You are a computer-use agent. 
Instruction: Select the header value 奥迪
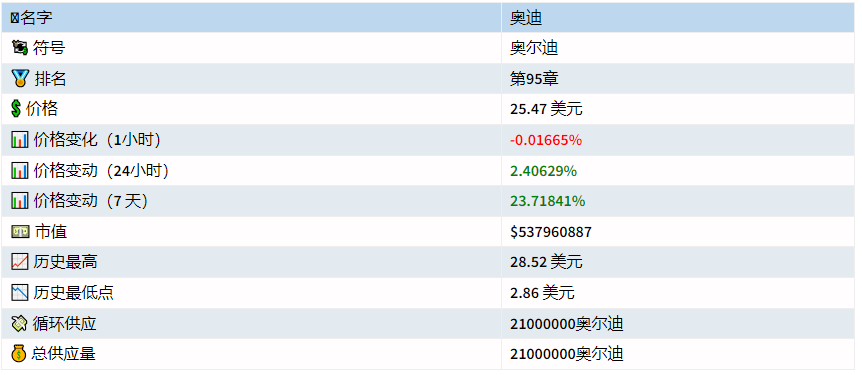(526, 18)
